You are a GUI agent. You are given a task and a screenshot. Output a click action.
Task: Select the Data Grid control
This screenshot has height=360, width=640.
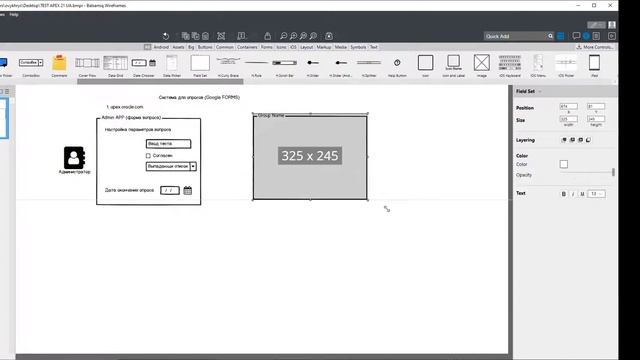(x=116, y=65)
